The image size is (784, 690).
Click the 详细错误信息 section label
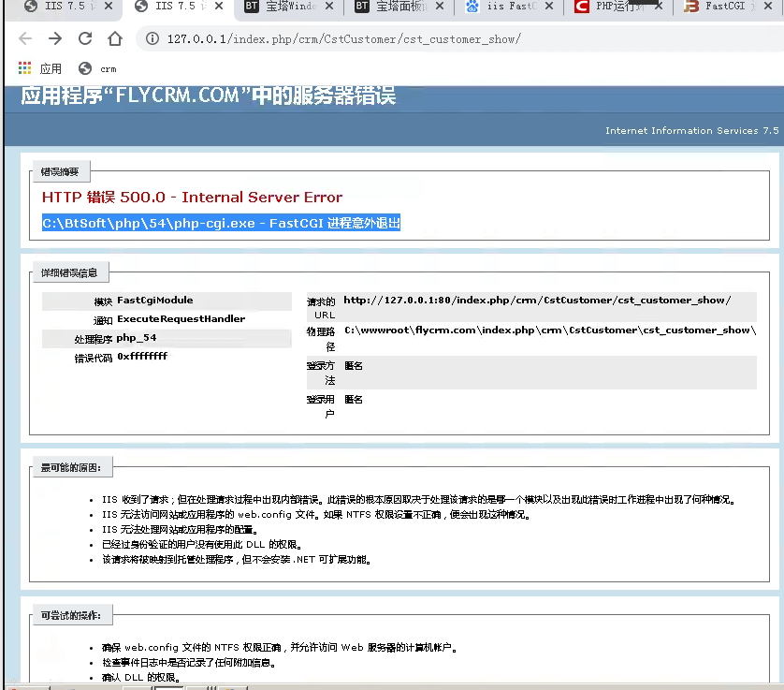tap(69, 272)
